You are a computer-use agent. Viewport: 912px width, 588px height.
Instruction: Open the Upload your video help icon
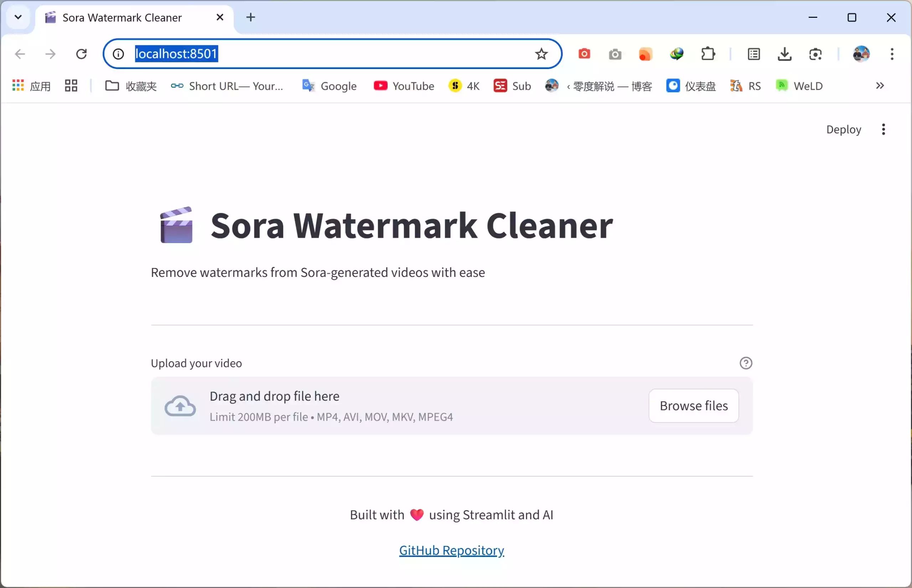point(745,363)
